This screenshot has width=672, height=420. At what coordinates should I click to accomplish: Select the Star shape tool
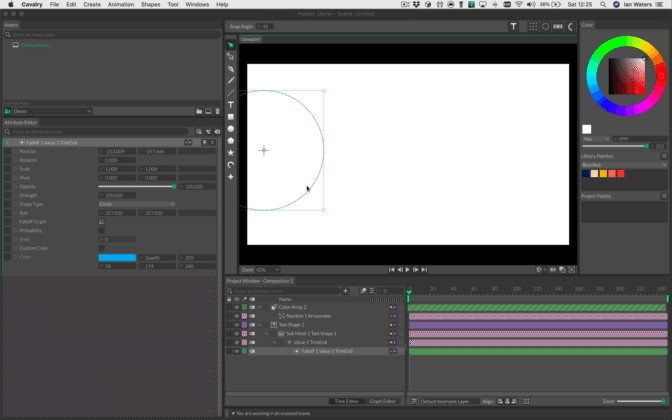pos(231,152)
